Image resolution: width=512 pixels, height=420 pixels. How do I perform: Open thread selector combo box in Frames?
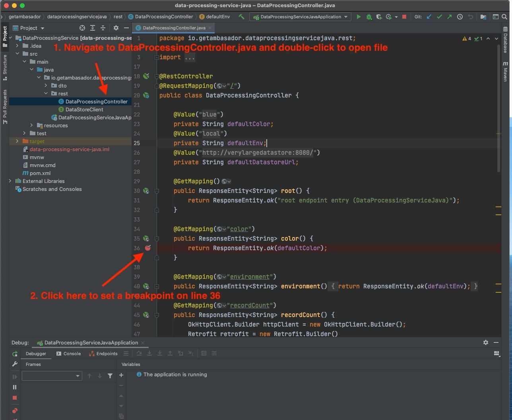click(52, 376)
